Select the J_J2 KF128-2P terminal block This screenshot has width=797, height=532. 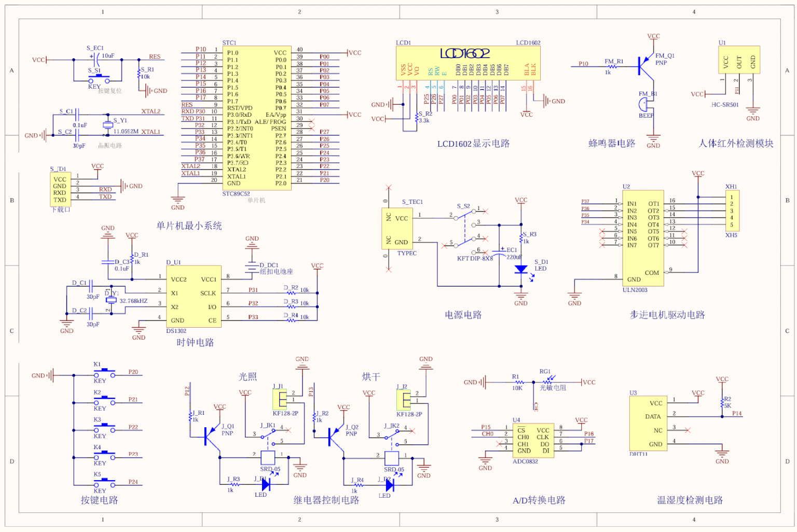click(403, 400)
